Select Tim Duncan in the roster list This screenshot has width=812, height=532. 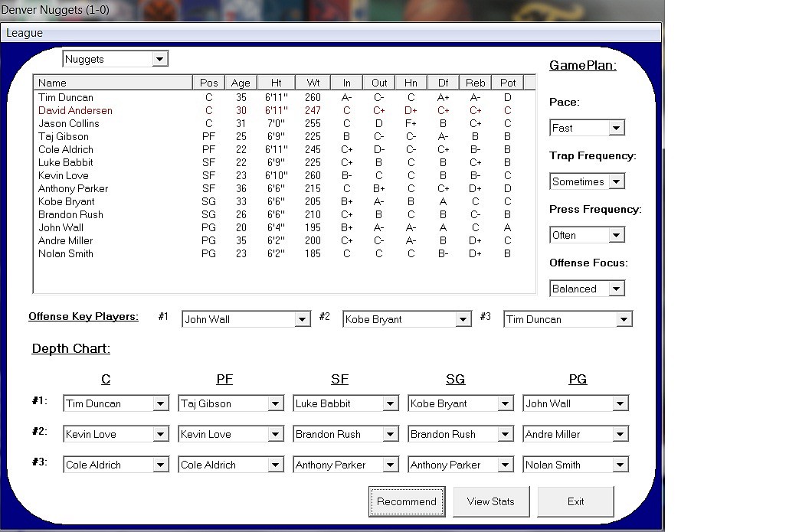click(284, 97)
